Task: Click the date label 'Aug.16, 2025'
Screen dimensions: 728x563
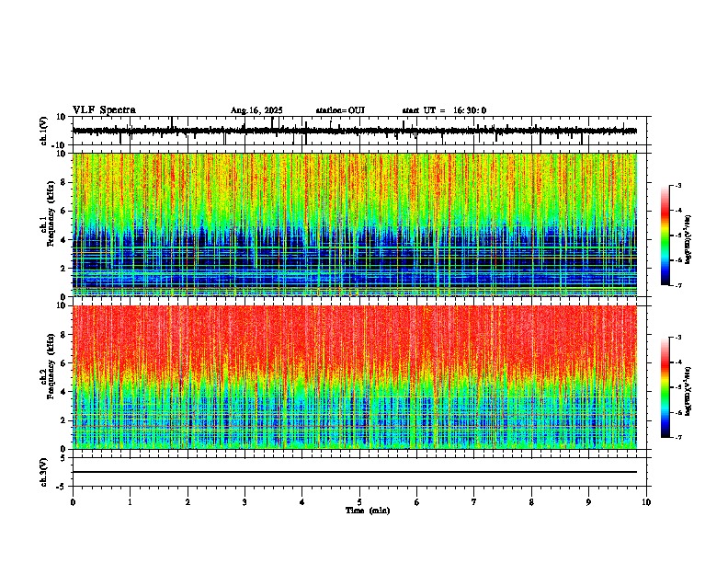Action: click(x=256, y=110)
